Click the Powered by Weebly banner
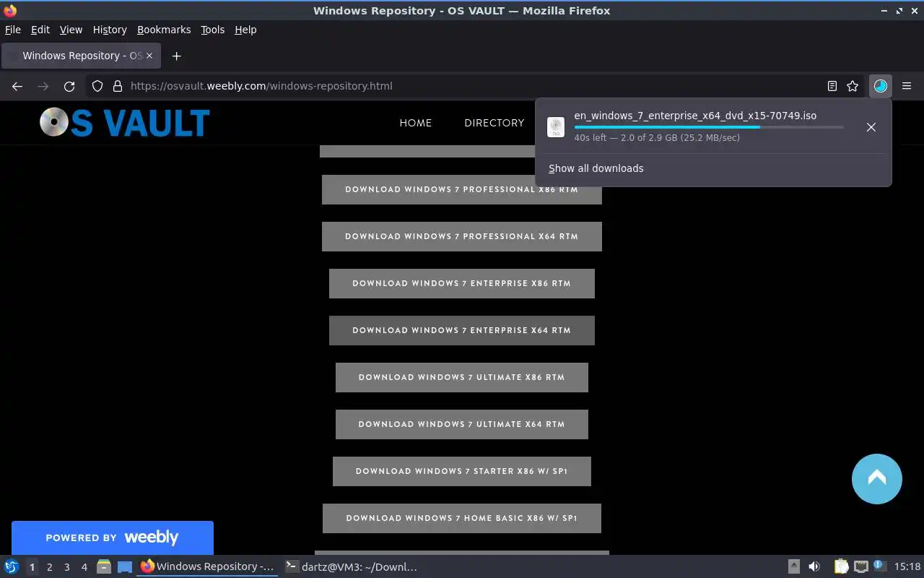Screen dimensions: 924x578 coord(113,538)
